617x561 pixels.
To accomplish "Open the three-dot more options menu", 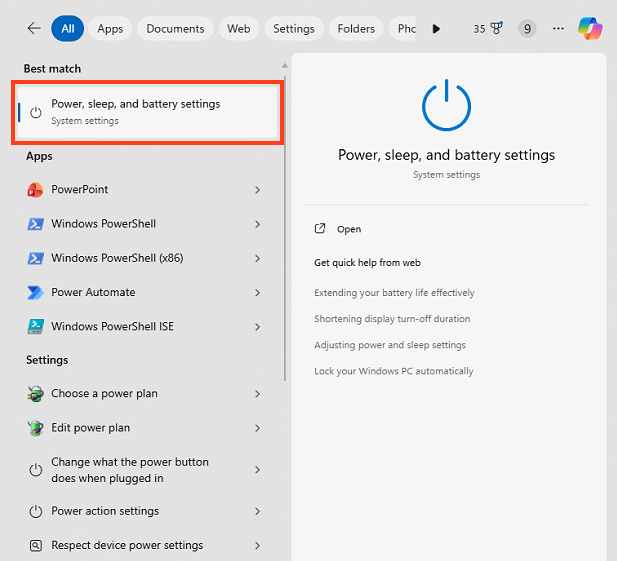I will coord(558,28).
